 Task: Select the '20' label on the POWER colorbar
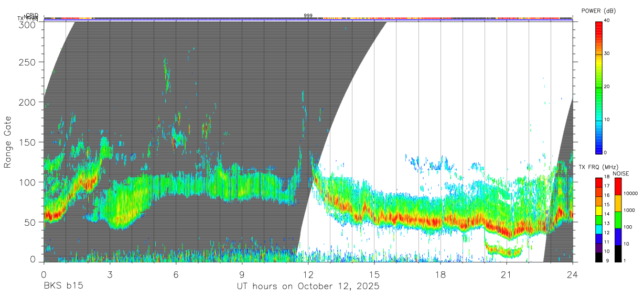click(x=607, y=86)
